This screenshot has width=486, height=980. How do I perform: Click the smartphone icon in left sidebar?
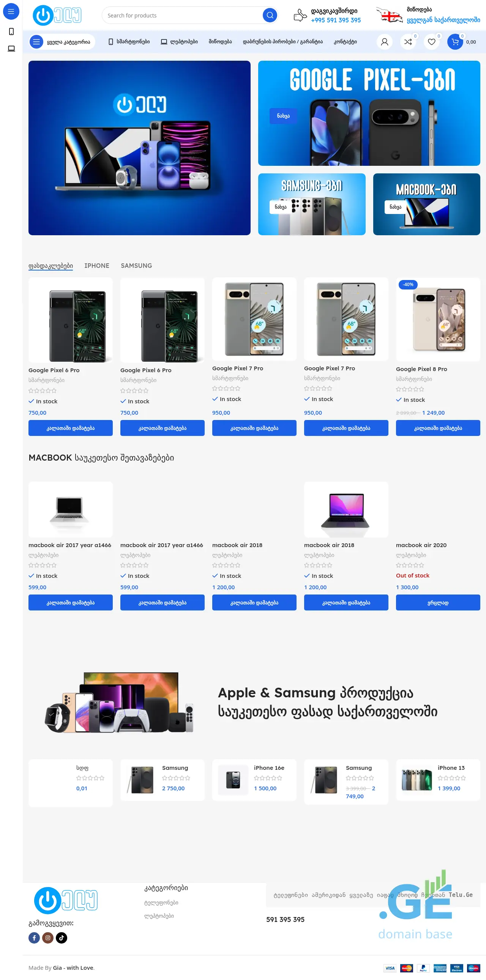tap(11, 31)
